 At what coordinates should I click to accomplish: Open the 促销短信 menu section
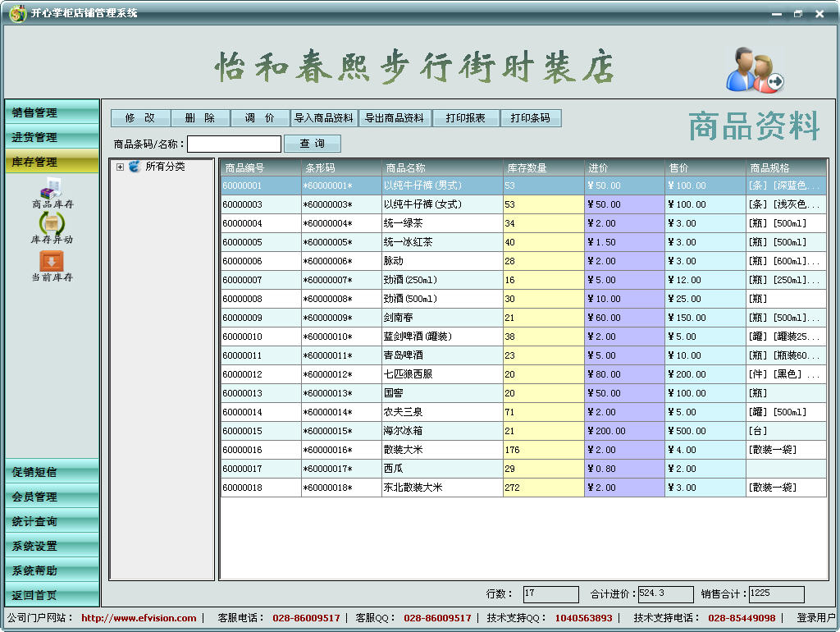(52, 472)
